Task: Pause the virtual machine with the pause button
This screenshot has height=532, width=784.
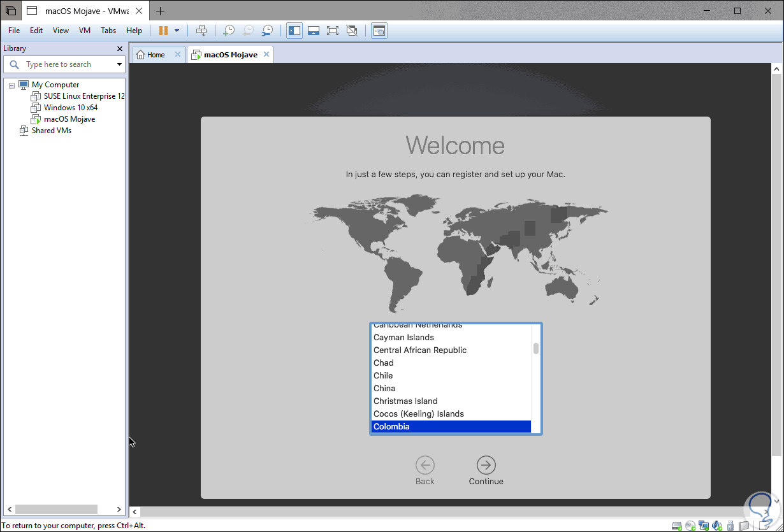Action: 163,31
